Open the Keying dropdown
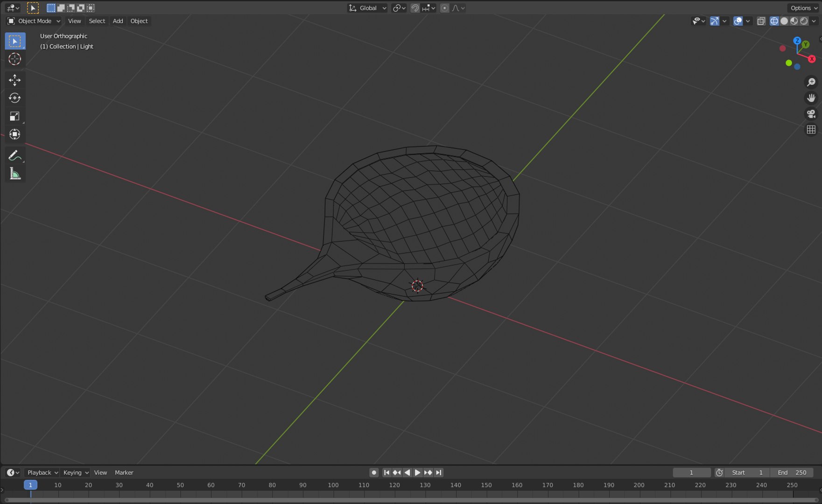The height and width of the screenshot is (504, 822). tap(75, 473)
